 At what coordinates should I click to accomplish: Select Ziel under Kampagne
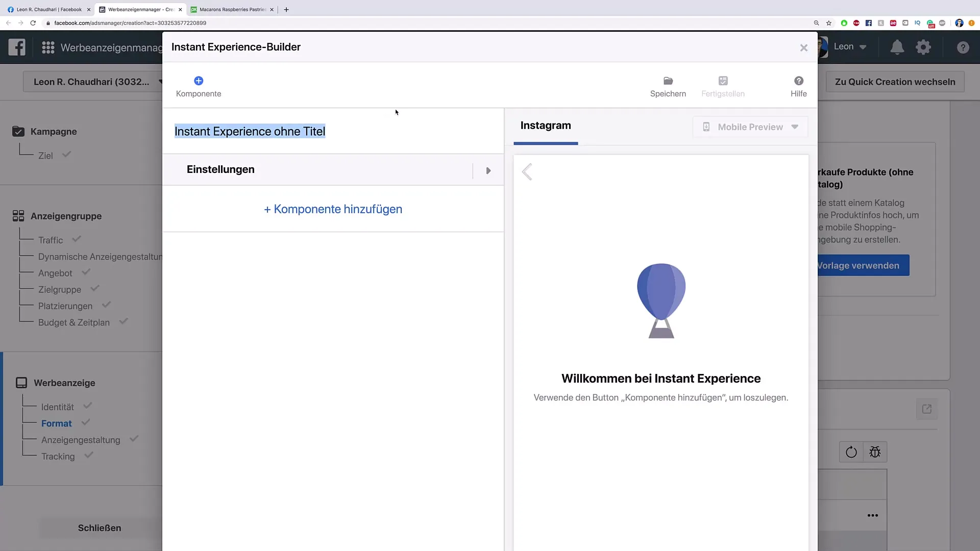(45, 156)
